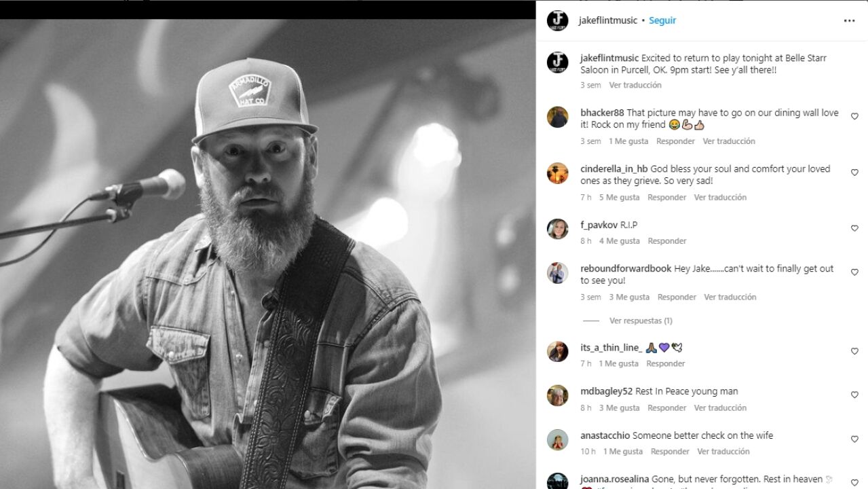Screen dimensions: 868x489
Task: Tap the heart icon next to mdbagley52's comment
Action: (854, 394)
